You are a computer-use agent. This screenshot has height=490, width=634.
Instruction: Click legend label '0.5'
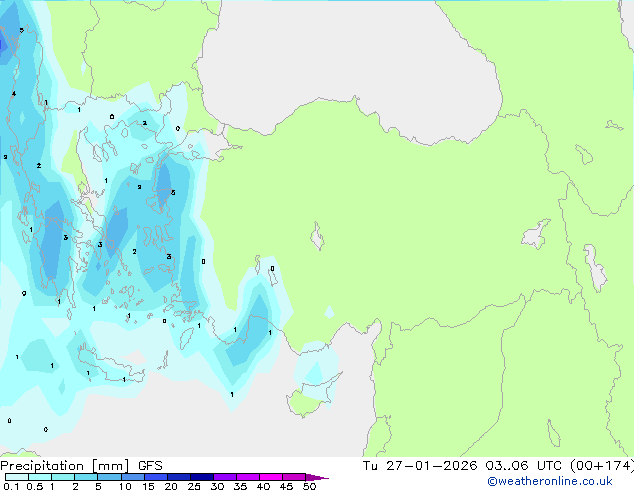pos(35,486)
